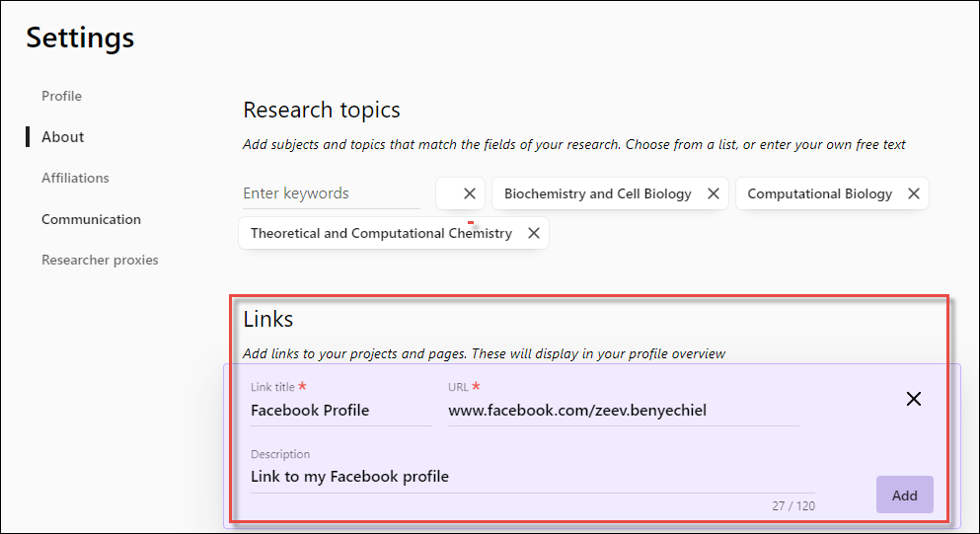Switch to Communication settings
The height and width of the screenshot is (534, 980).
[x=91, y=219]
